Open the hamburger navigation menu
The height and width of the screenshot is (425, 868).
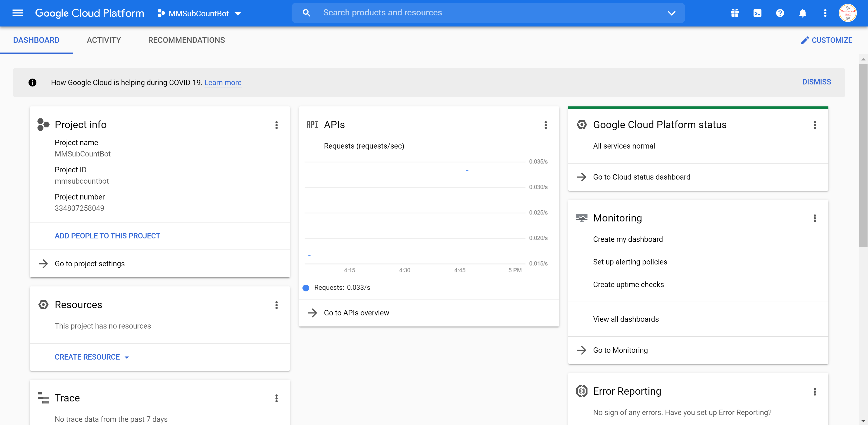pos(17,13)
